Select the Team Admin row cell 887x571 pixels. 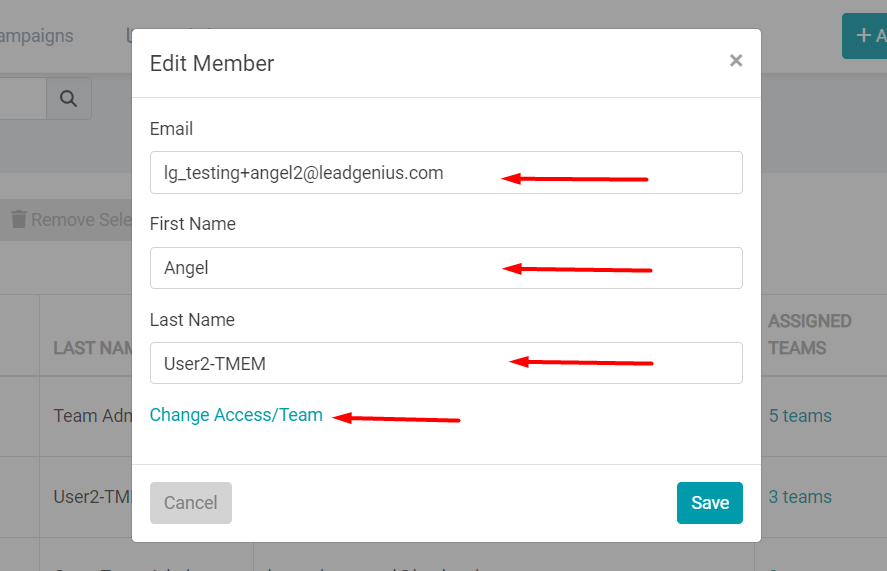[93, 416]
